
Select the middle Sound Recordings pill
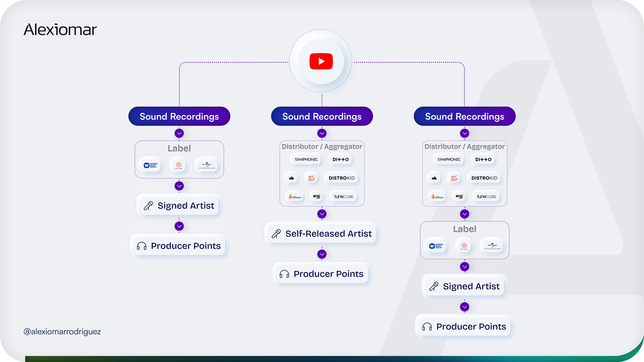(322, 116)
